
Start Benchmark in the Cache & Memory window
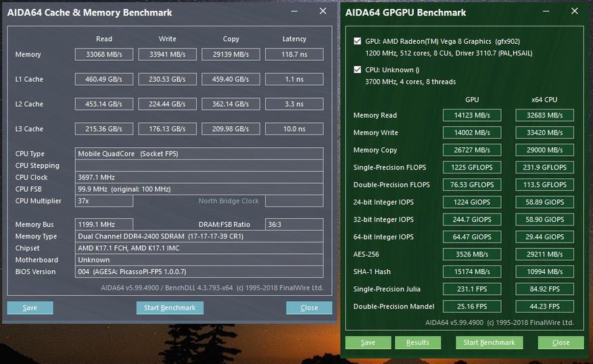[x=170, y=307]
